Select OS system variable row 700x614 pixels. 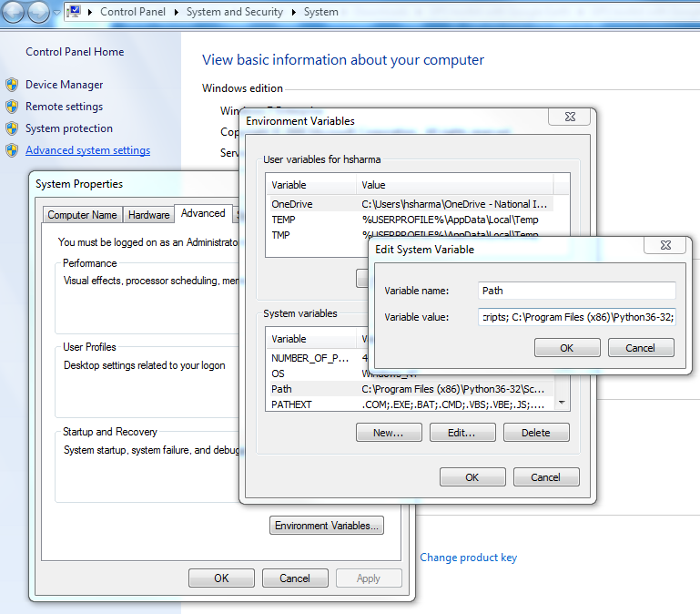click(317, 374)
